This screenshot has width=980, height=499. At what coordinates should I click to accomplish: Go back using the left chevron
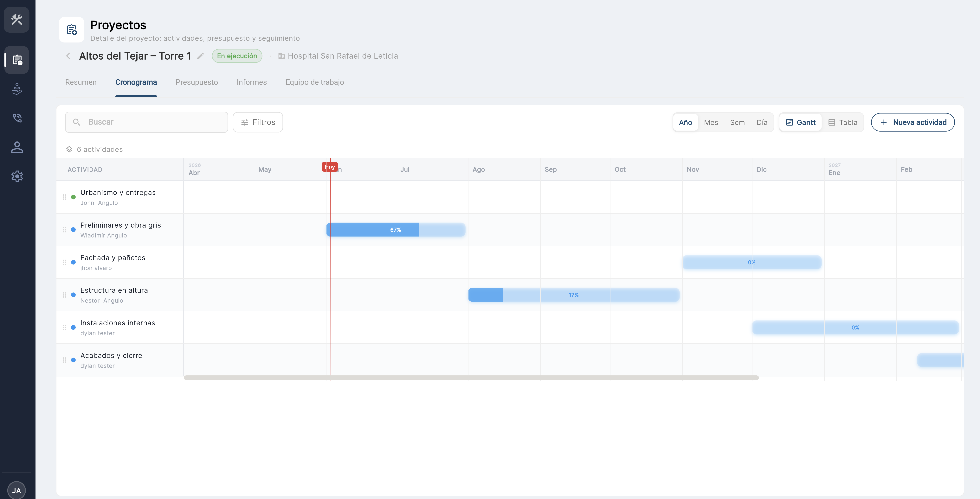[x=68, y=56]
